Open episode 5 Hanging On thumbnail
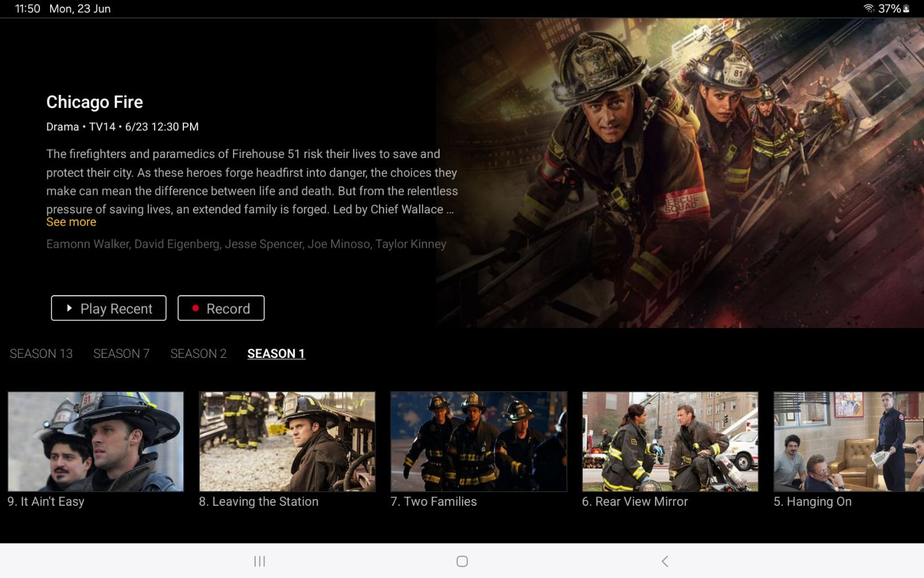 (848, 441)
